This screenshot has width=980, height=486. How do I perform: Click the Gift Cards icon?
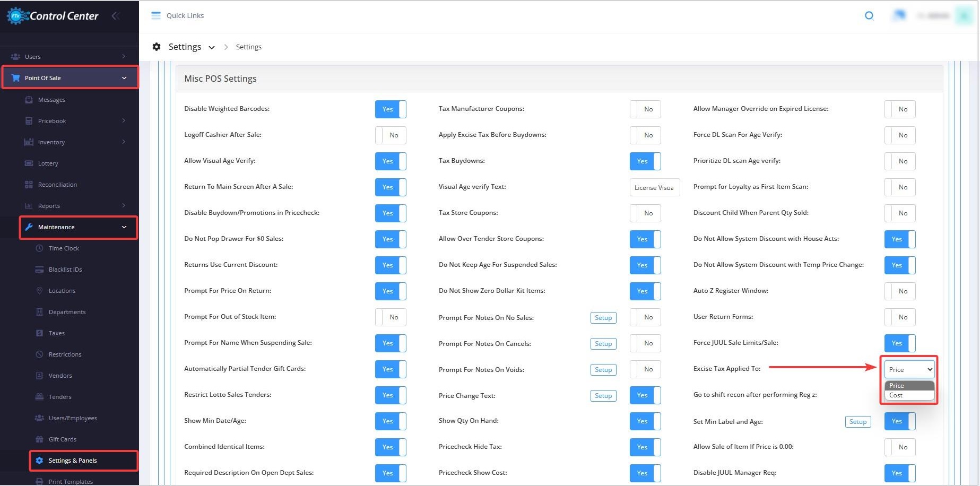[39, 439]
